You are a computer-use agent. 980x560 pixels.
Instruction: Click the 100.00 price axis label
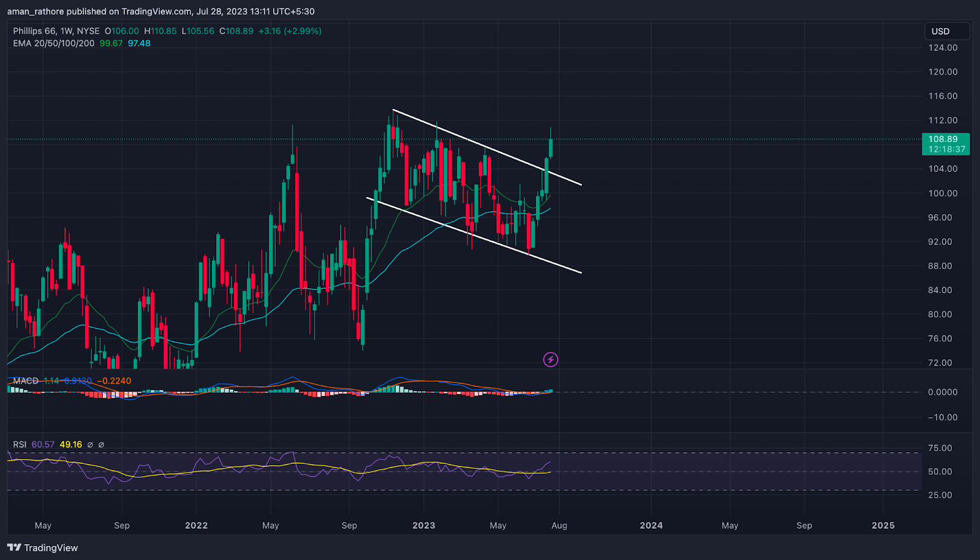[x=943, y=193]
